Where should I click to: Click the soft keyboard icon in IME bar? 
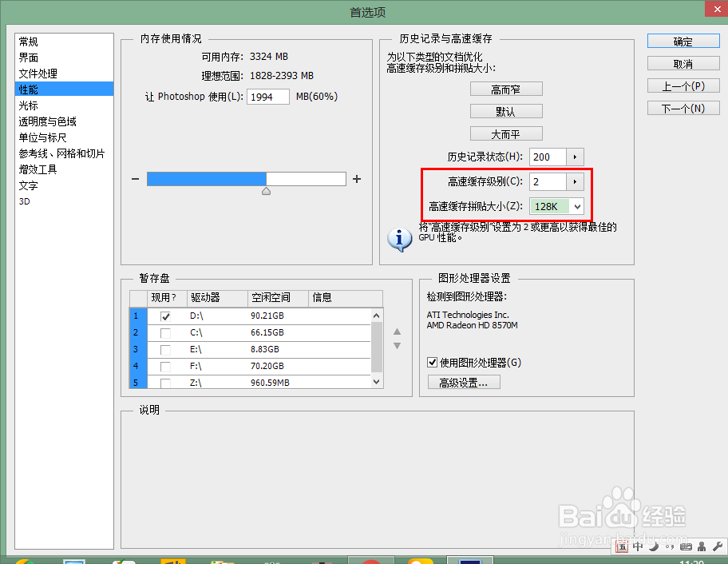pyautogui.click(x=686, y=546)
